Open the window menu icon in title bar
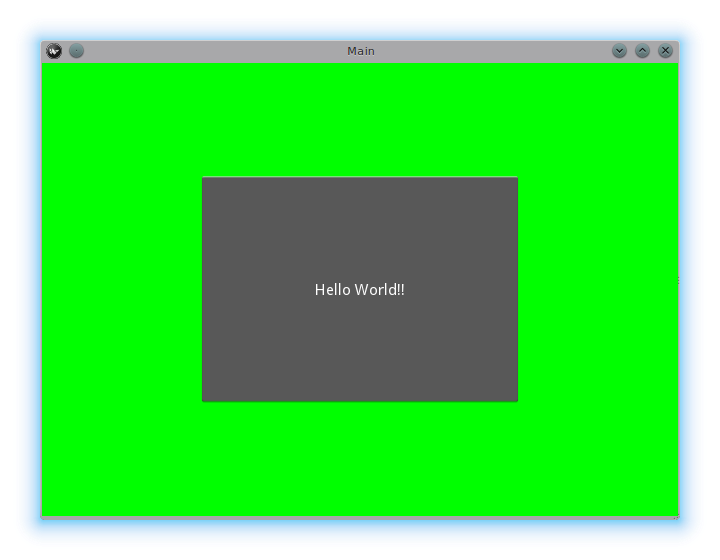The width and height of the screenshot is (720, 560). (x=54, y=51)
